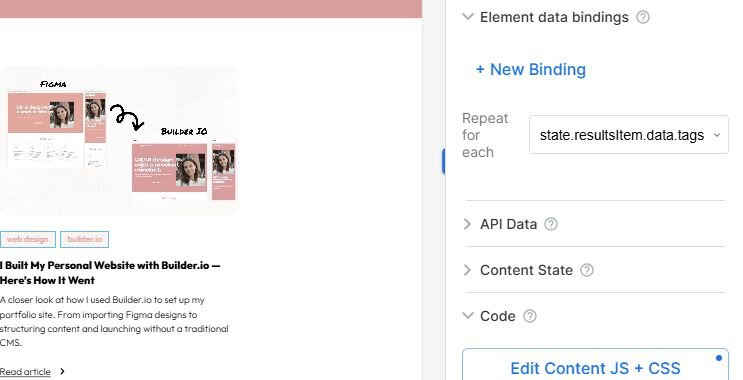Click the article title heading
743x380 pixels.
pyautogui.click(x=110, y=272)
